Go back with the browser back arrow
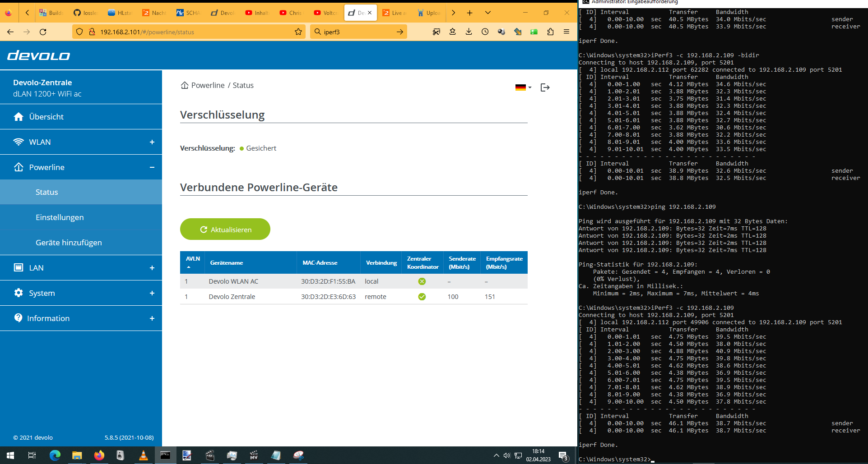The width and height of the screenshot is (868, 464). tap(10, 32)
